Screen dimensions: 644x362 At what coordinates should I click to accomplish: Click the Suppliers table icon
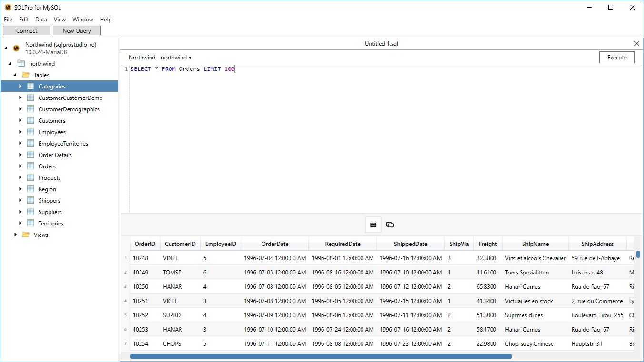pos(30,212)
